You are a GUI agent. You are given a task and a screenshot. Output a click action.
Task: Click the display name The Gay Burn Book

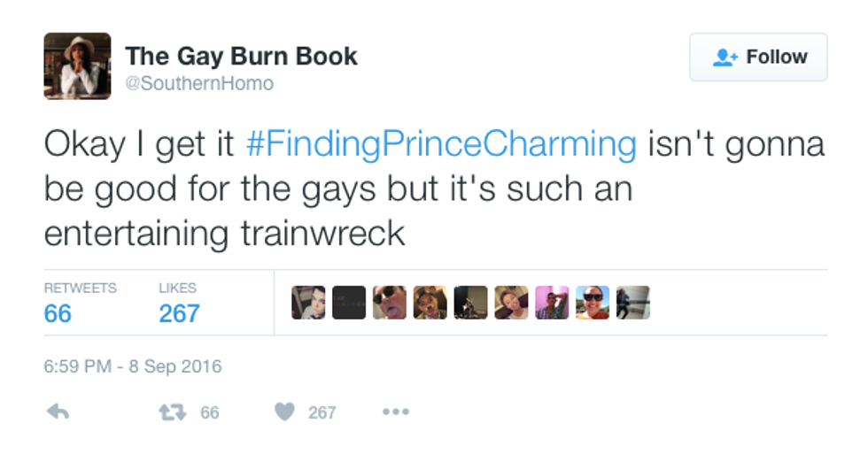(x=241, y=56)
